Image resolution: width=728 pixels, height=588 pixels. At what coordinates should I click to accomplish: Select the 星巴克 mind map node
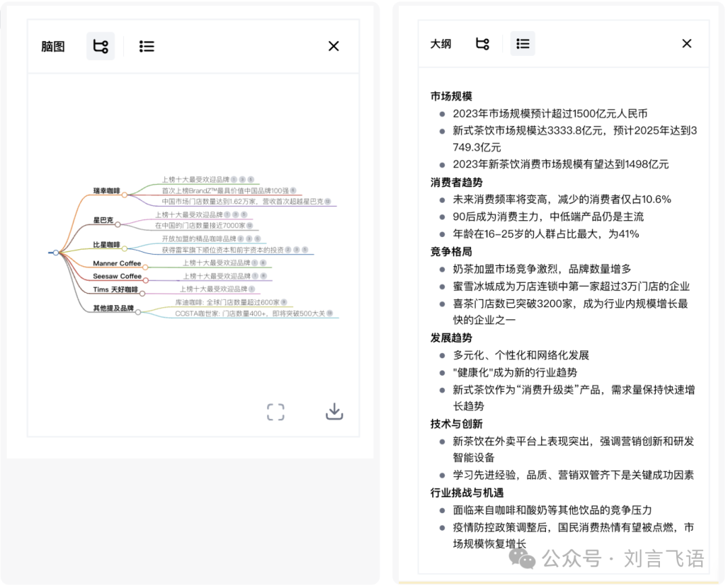[x=103, y=220]
